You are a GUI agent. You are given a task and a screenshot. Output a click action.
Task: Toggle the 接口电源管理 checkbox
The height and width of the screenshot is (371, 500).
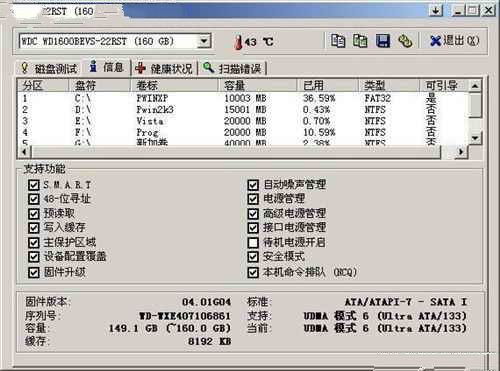coord(253,228)
